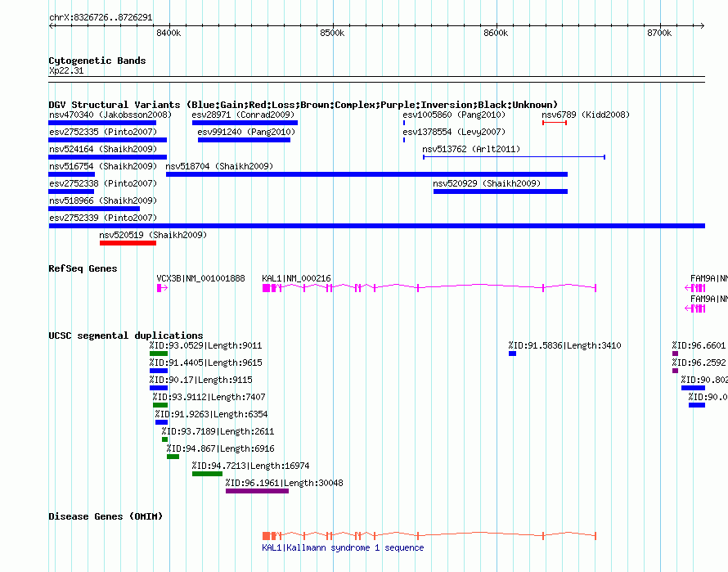Click esv2752335 (Pinto2007) variant label

pyautogui.click(x=103, y=132)
